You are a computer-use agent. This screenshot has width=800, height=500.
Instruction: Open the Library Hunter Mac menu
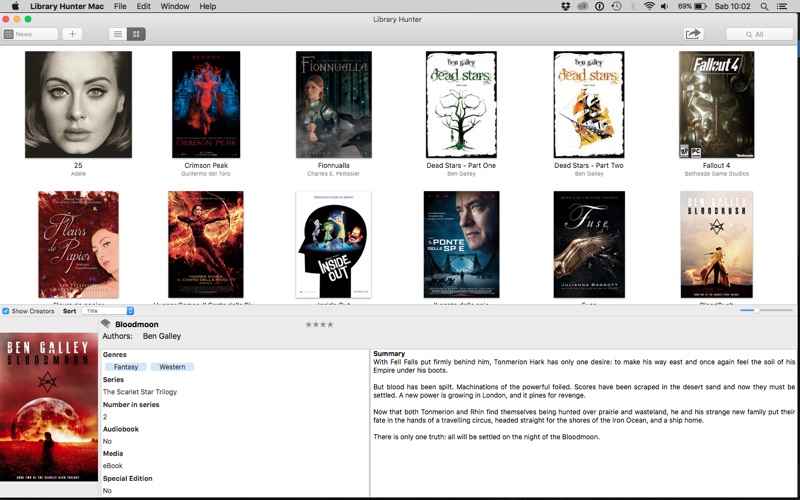[67, 6]
